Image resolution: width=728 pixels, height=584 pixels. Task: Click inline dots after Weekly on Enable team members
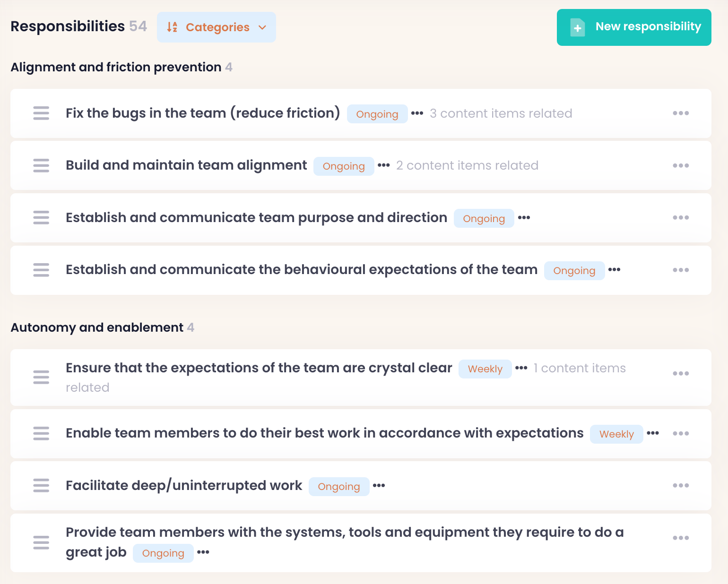(652, 433)
